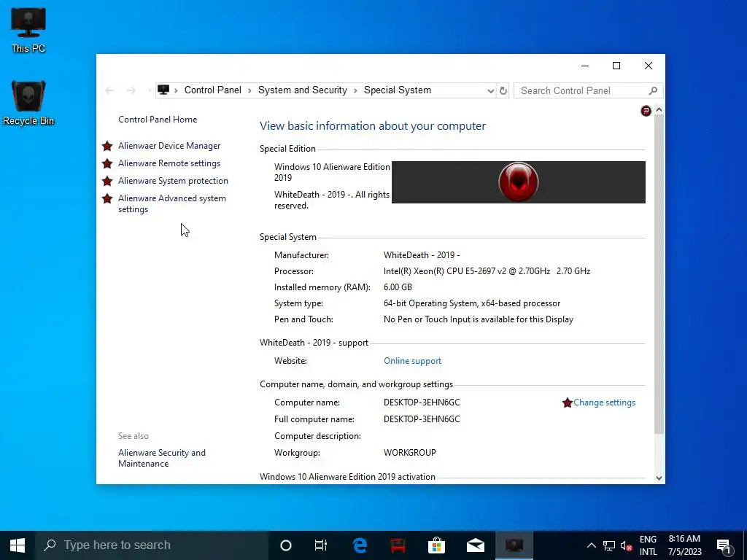Click the scrollbar up arrow
This screenshot has height=560, width=747.
pos(659,110)
